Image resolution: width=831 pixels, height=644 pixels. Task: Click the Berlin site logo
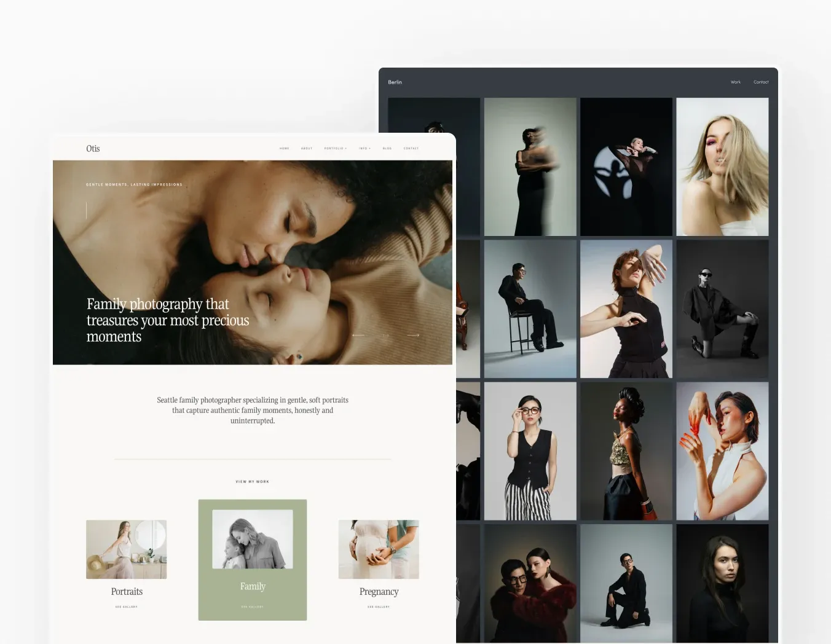[x=395, y=82]
